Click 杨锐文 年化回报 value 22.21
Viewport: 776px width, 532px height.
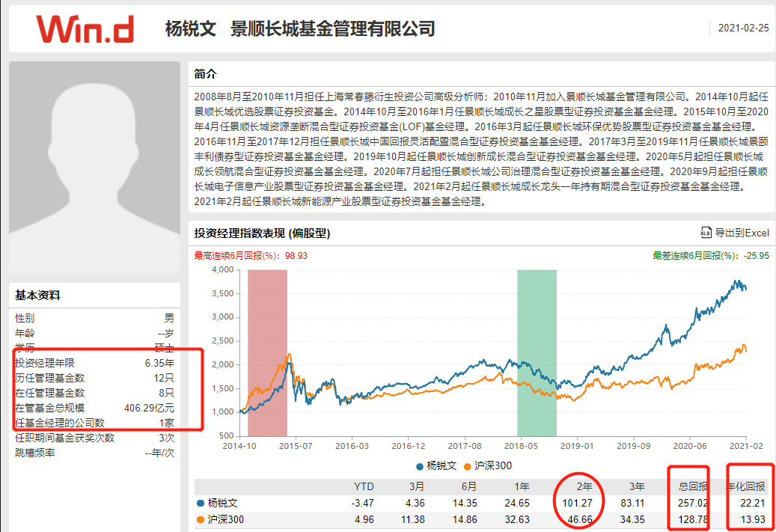[x=753, y=504]
